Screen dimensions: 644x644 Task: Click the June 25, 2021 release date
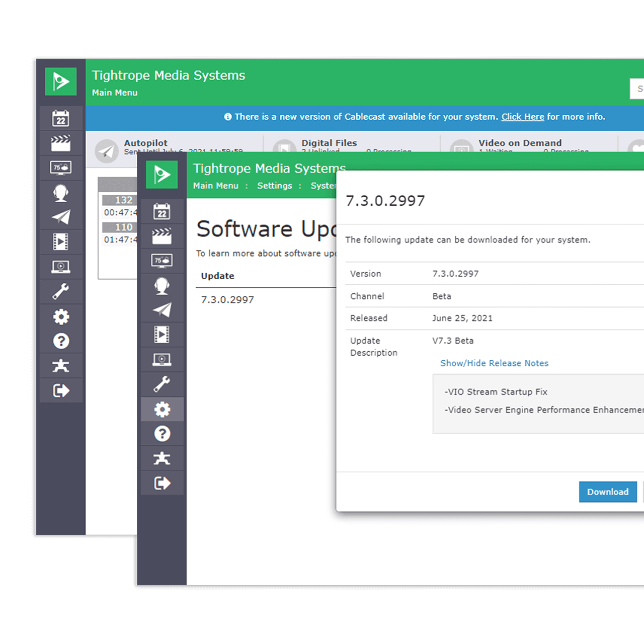(x=462, y=318)
